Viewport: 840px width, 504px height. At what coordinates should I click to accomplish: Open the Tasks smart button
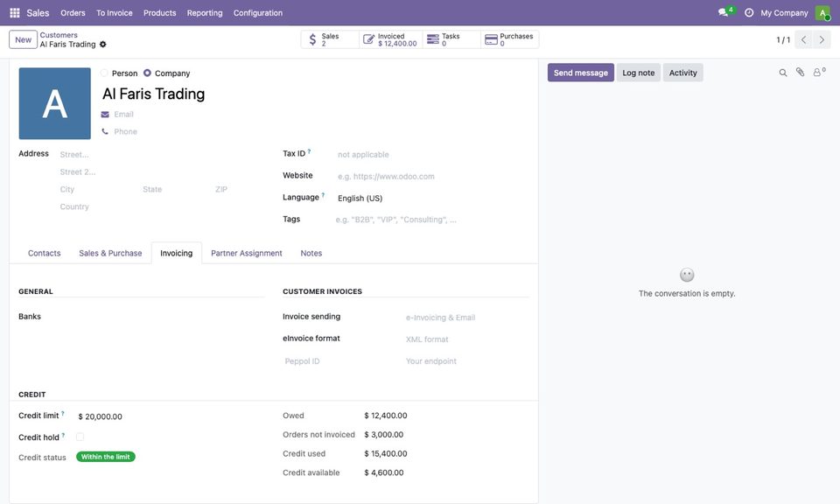click(451, 39)
